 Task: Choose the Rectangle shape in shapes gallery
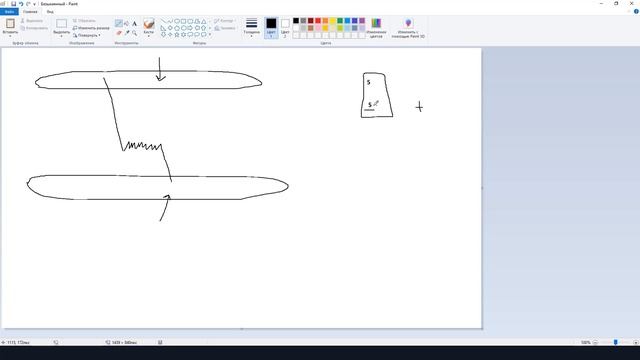pyautogui.click(x=183, y=21)
